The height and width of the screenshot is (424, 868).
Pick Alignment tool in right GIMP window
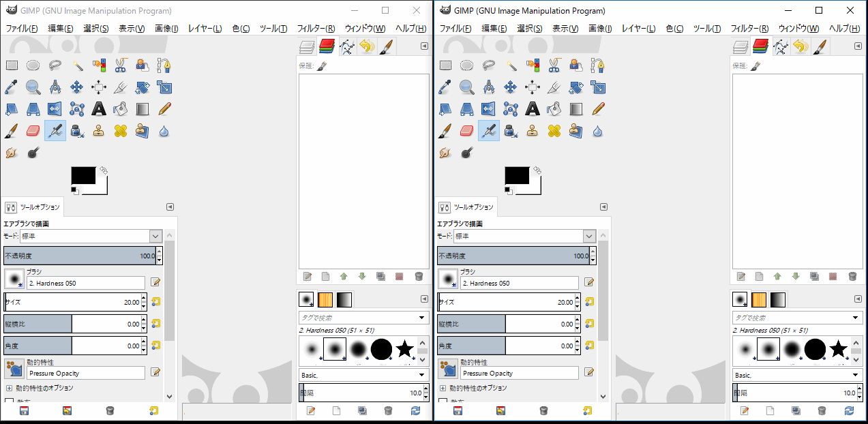click(533, 87)
